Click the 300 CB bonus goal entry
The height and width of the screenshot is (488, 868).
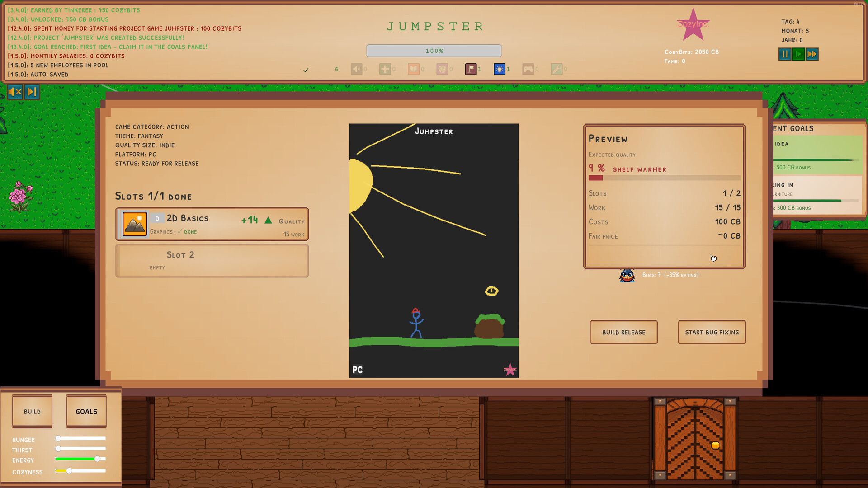pyautogui.click(x=817, y=195)
